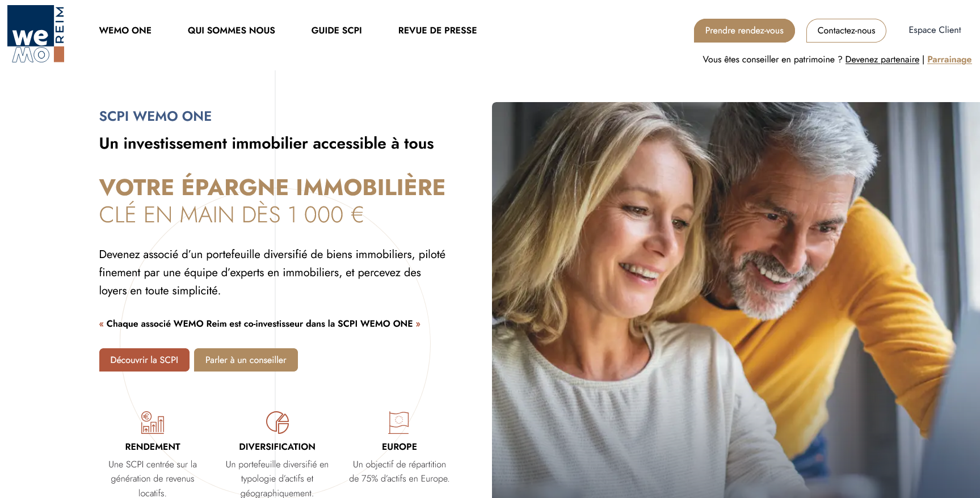The image size is (980, 498).
Task: Follow the Devenez partenaire link
Action: click(882, 60)
